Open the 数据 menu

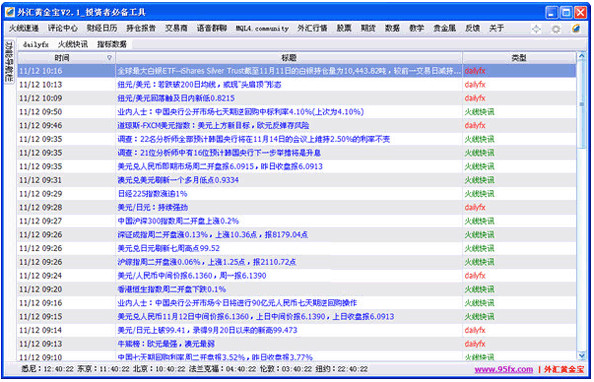coord(392,28)
